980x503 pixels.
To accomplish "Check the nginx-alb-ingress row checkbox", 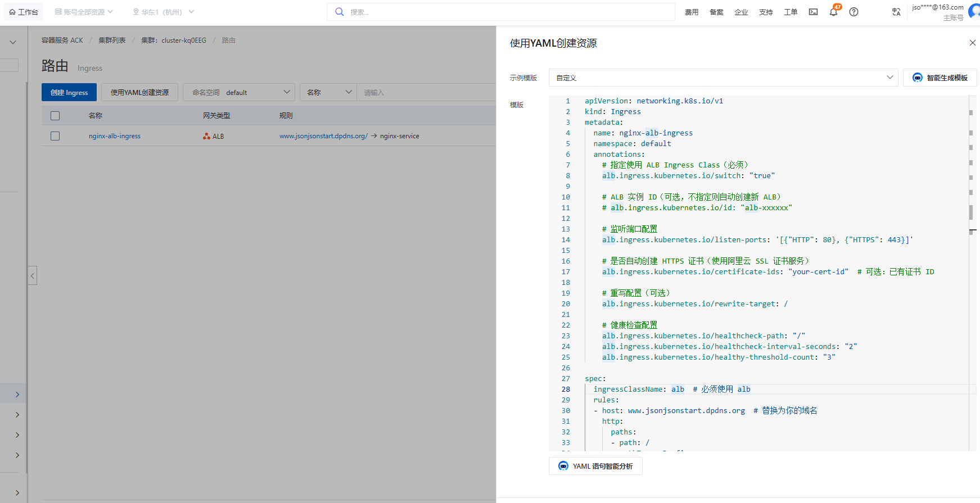I will (x=55, y=136).
